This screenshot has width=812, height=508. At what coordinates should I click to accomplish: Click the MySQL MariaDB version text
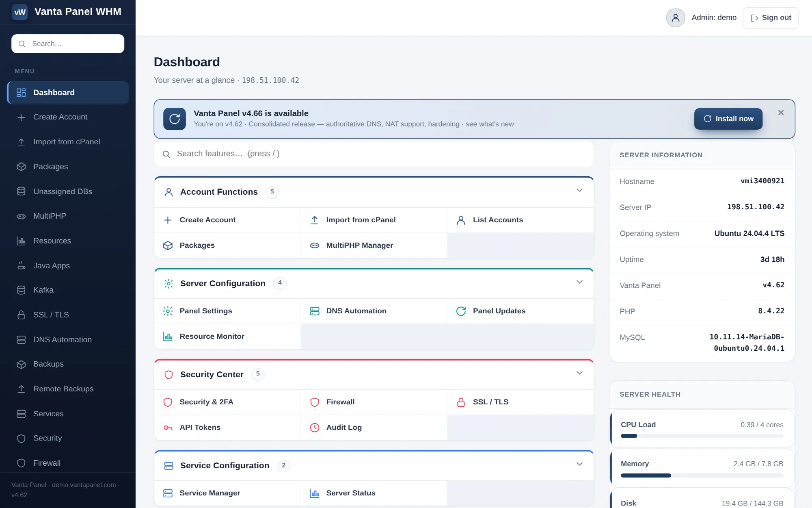(747, 343)
